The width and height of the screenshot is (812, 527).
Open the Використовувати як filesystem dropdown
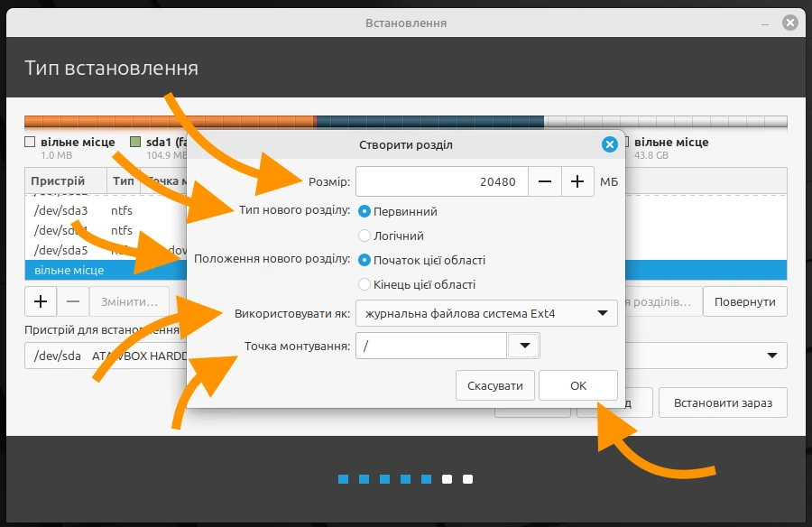(x=486, y=313)
